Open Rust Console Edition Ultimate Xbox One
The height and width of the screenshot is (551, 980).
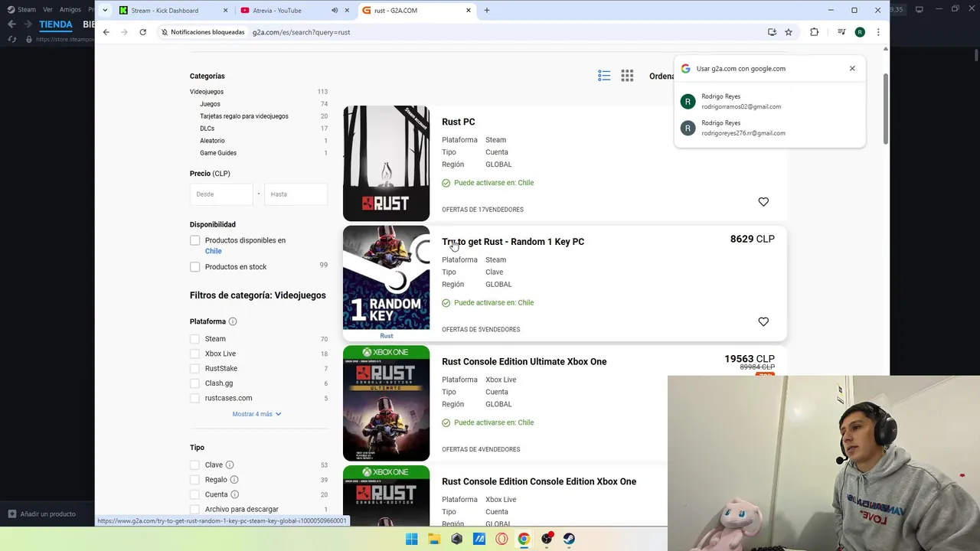pyautogui.click(x=524, y=362)
